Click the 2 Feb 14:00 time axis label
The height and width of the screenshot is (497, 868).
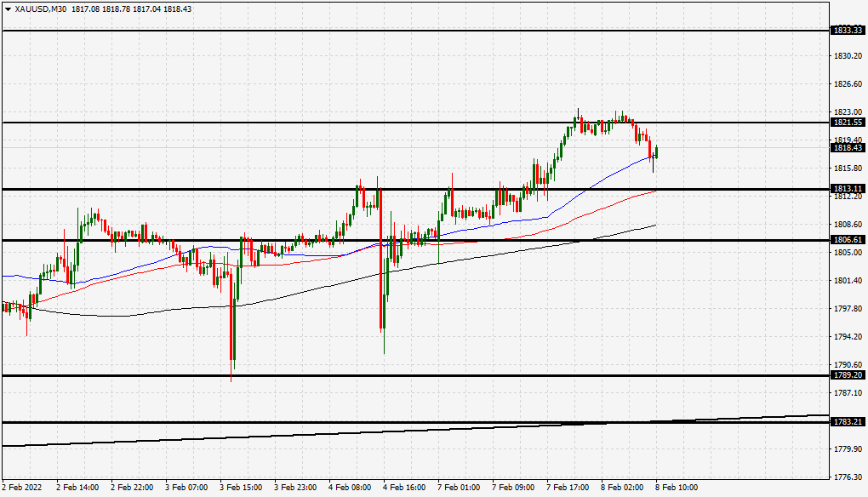point(78,488)
